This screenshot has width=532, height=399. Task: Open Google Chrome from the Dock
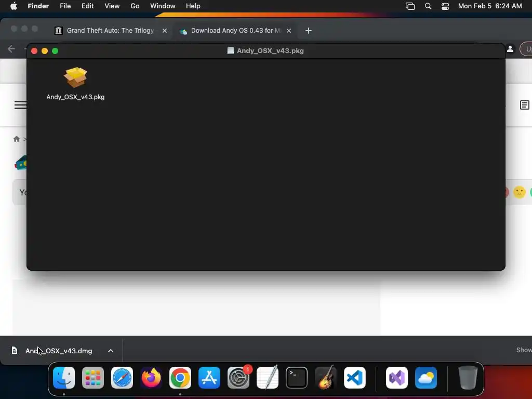click(x=180, y=378)
